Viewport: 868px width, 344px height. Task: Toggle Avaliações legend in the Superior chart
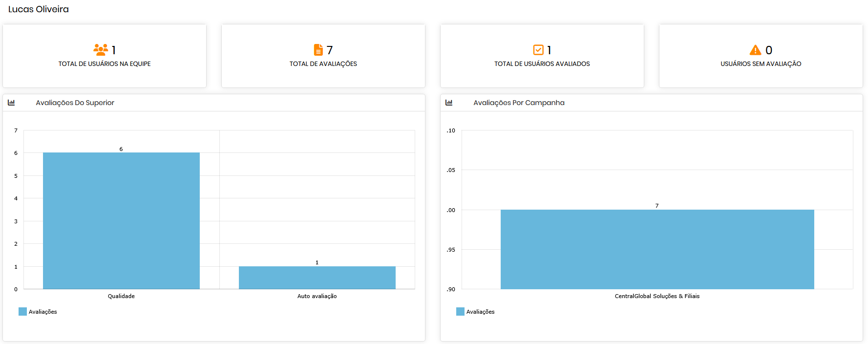point(38,312)
